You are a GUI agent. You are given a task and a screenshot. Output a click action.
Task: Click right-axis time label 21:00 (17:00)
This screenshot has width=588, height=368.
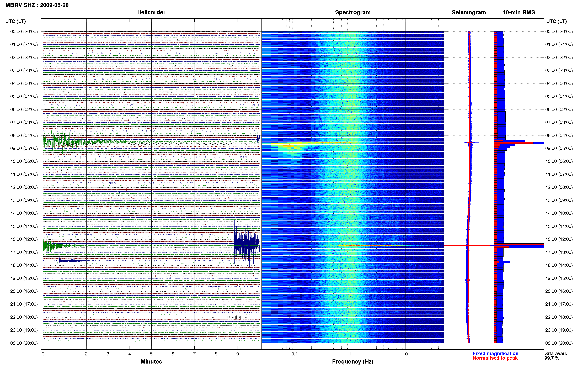pyautogui.click(x=559, y=304)
